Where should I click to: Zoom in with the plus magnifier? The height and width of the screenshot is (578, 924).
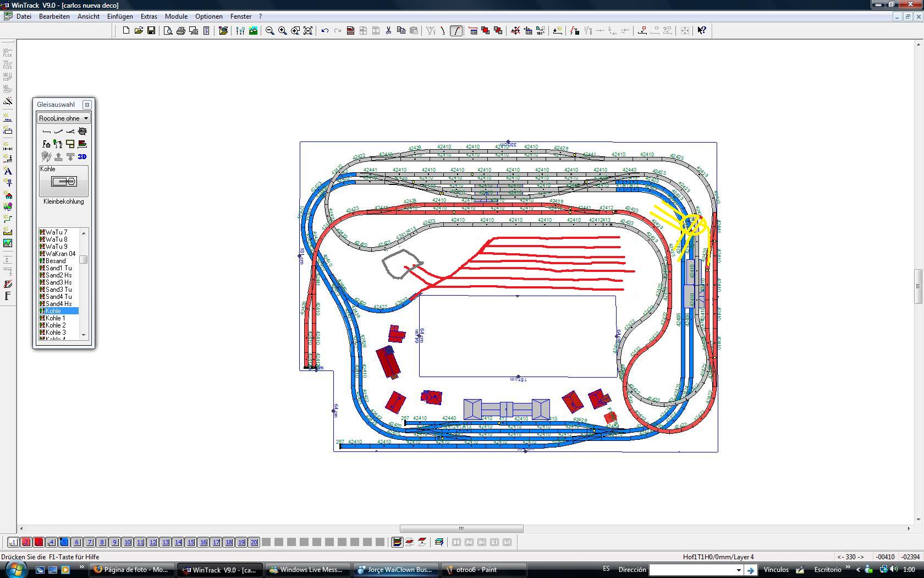(283, 31)
